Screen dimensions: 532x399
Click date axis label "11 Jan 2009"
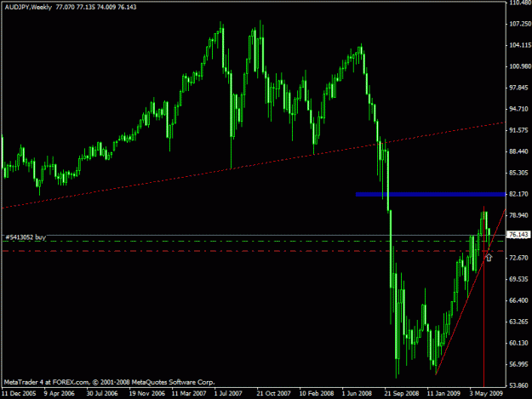[443, 394]
